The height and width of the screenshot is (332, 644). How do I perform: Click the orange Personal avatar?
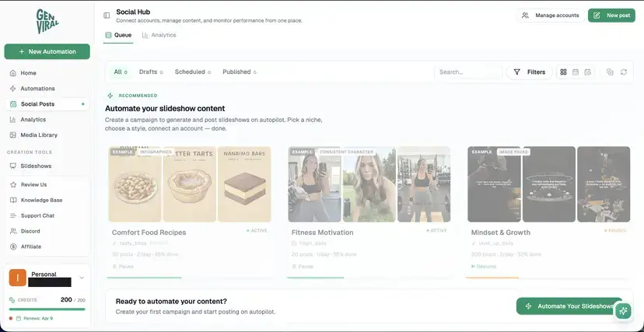tap(18, 278)
